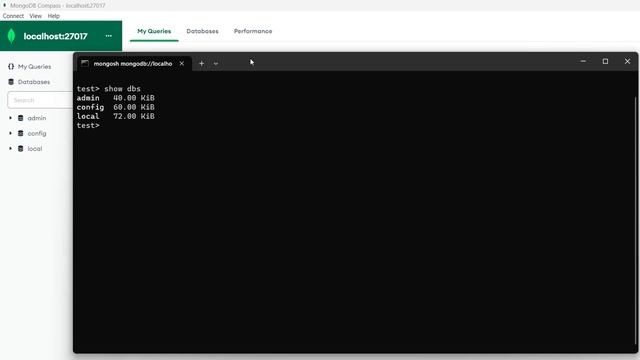Image resolution: width=640 pixels, height=360 pixels.
Task: Select the admin database in sidebar
Action: [x=37, y=118]
